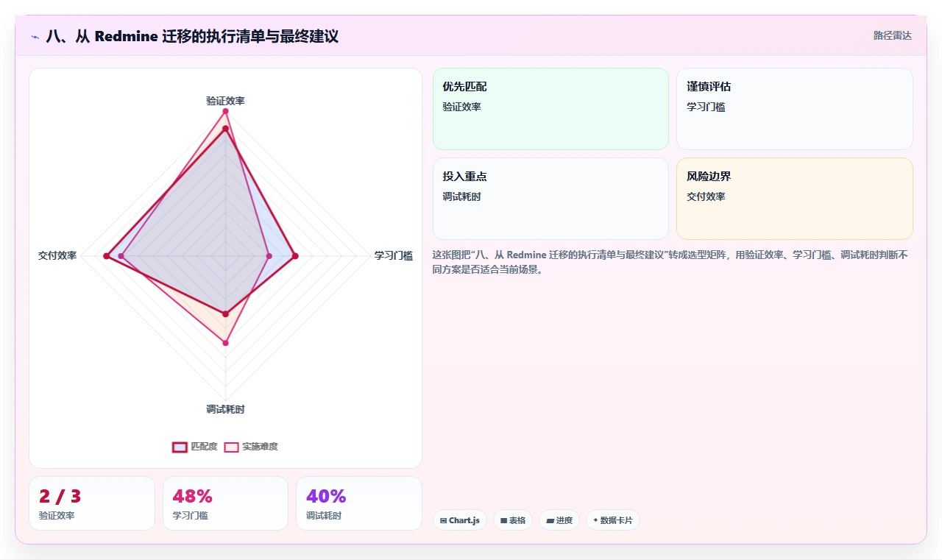
Task: Click the 40% 调试耗时 stat card
Action: [359, 503]
